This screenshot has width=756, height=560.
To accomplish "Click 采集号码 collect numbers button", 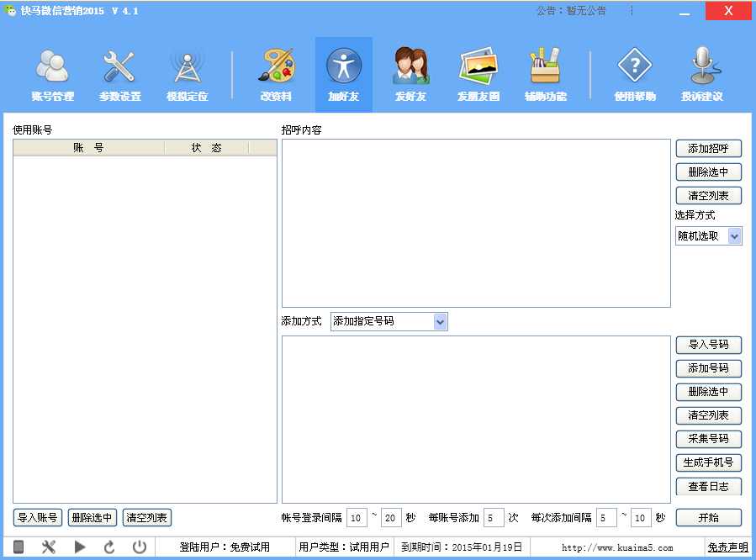I will (x=708, y=439).
